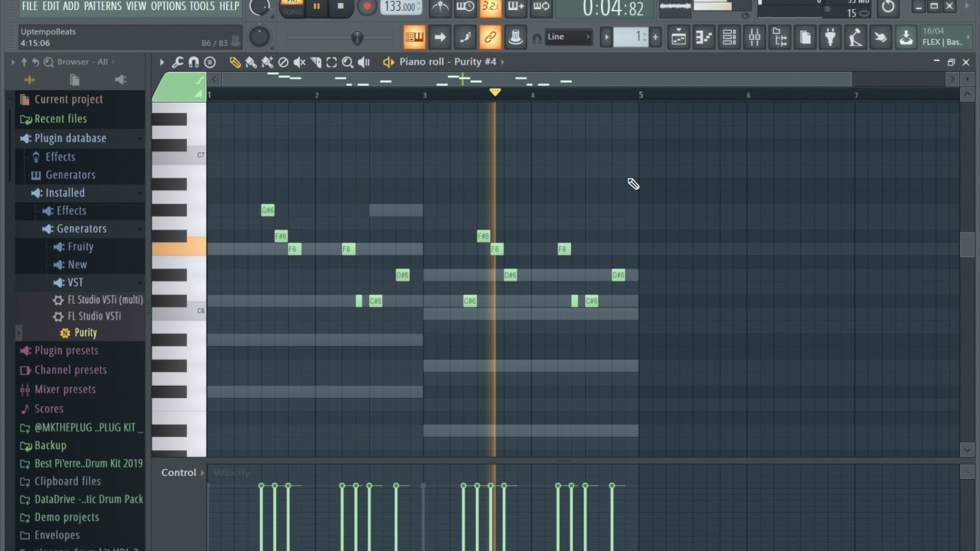Open the PATTERNS menu
This screenshot has width=980, height=551.
tap(103, 6)
